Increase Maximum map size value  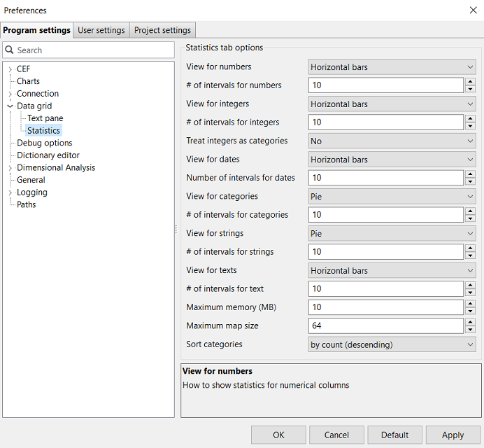click(x=470, y=322)
